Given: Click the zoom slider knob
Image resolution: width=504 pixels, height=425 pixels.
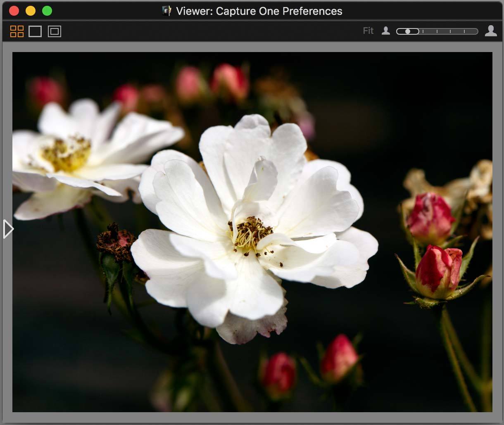Looking at the screenshot, I should click(408, 31).
